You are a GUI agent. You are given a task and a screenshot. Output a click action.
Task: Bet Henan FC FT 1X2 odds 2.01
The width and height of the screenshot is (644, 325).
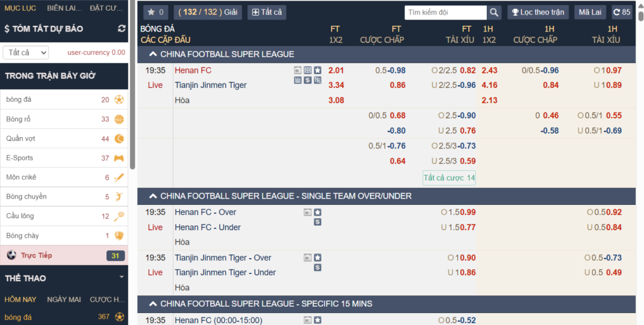336,70
